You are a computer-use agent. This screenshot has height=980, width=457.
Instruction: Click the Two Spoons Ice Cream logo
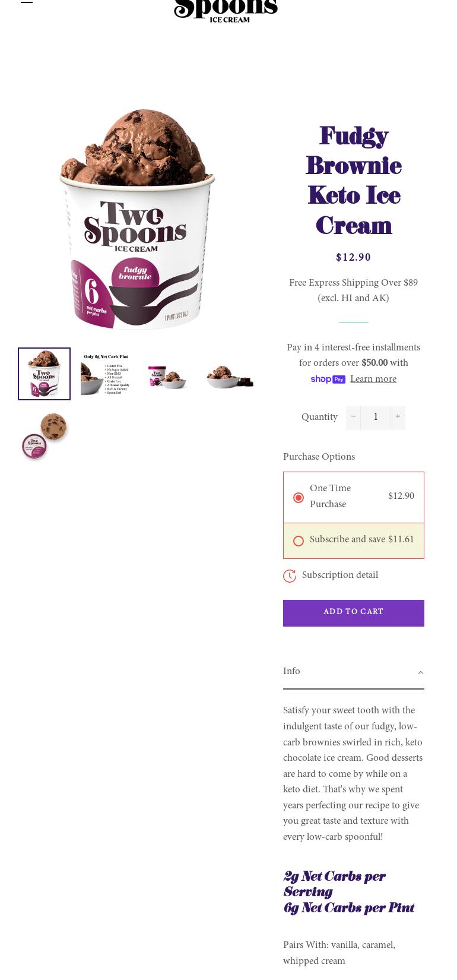tap(226, 11)
